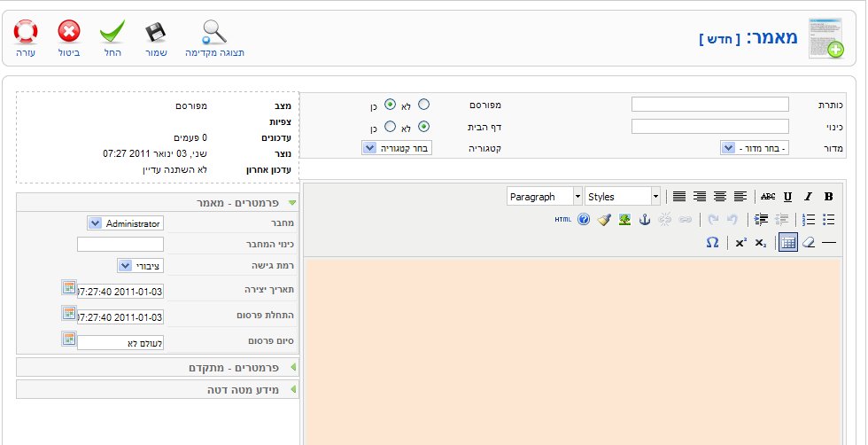This screenshot has height=445, width=868.
Task: Click the unlink broken-chain icon
Action: (665, 220)
